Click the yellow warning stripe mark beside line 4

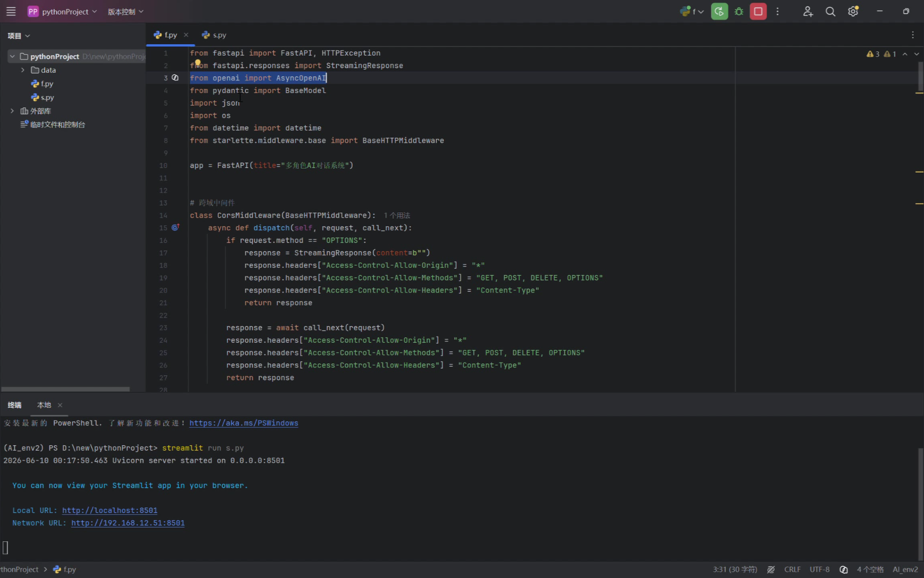(919, 93)
